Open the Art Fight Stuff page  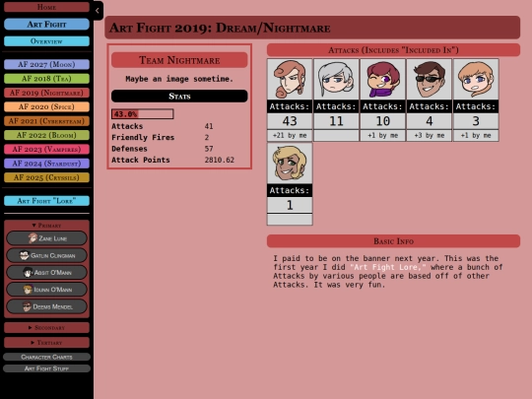(x=47, y=368)
